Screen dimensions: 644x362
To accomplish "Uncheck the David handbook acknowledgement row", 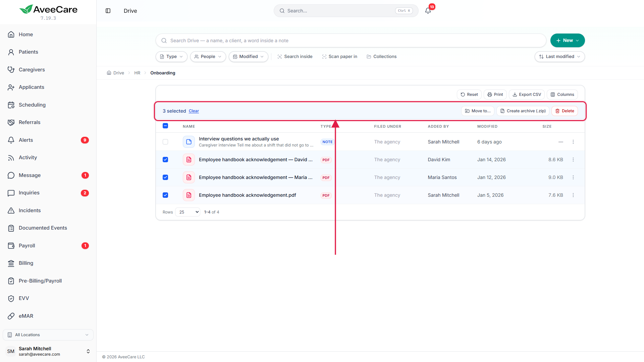I will (x=165, y=160).
